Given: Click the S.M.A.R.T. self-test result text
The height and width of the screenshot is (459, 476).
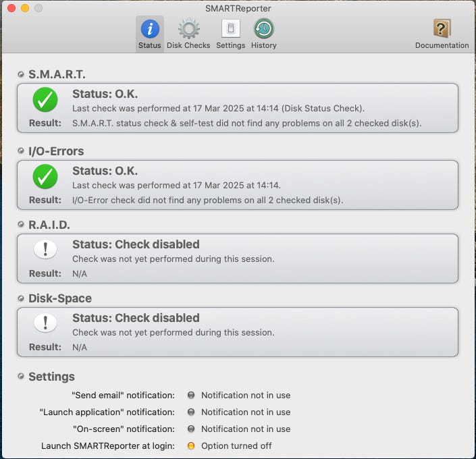Looking at the screenshot, I should tap(247, 124).
